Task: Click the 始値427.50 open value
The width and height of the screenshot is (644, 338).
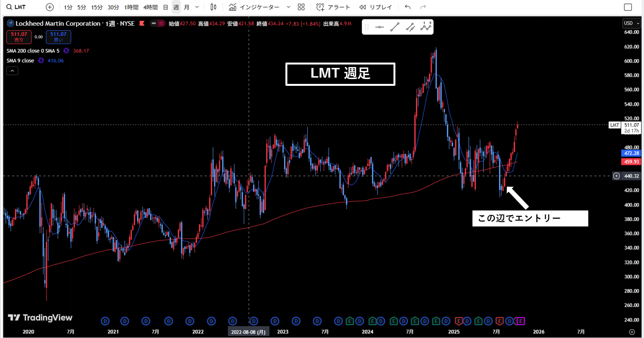Action: [182, 23]
